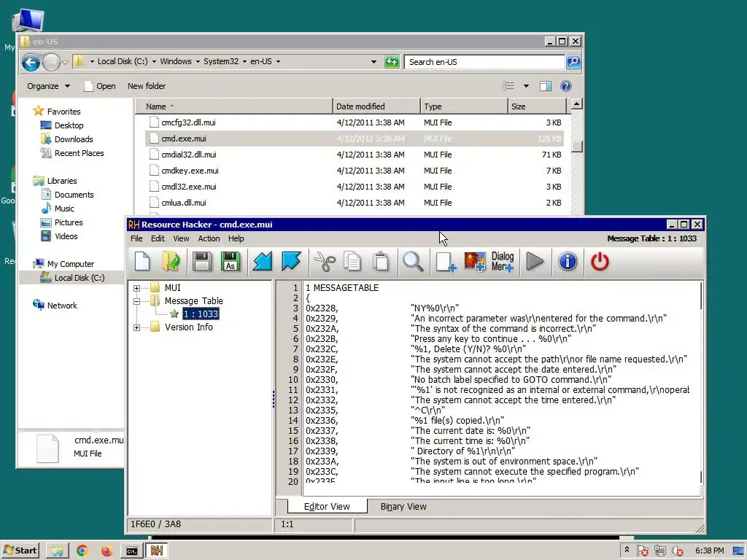Open a file with the folder icon

pyautogui.click(x=171, y=262)
